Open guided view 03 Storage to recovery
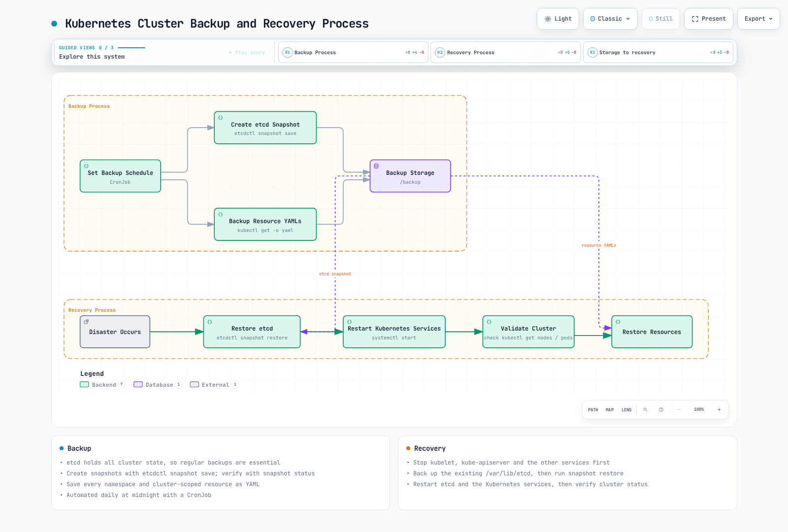The height and width of the screenshot is (532, 788). [658, 52]
